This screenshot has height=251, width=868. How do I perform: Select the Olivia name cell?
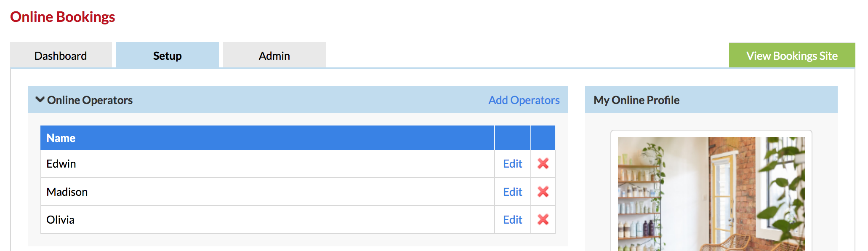pyautogui.click(x=268, y=220)
